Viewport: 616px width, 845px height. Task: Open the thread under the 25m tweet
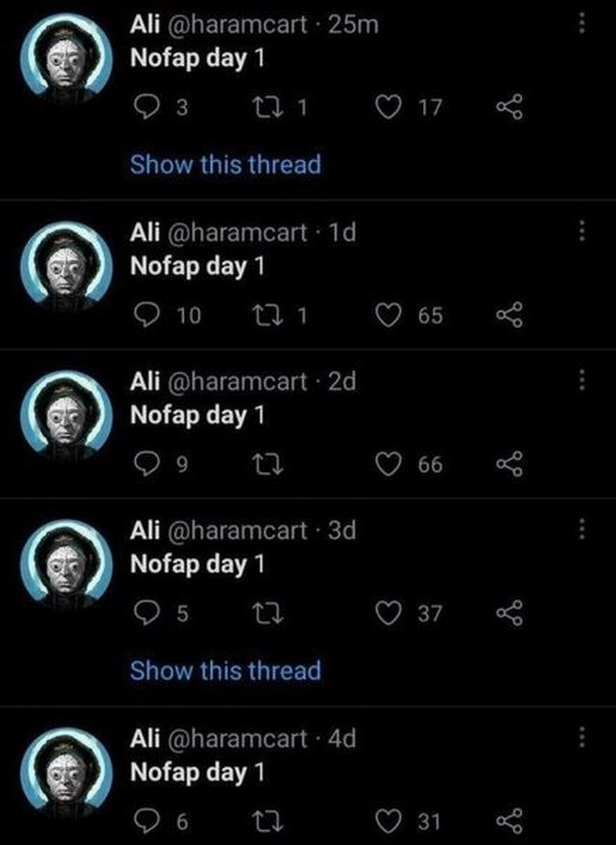pos(225,165)
